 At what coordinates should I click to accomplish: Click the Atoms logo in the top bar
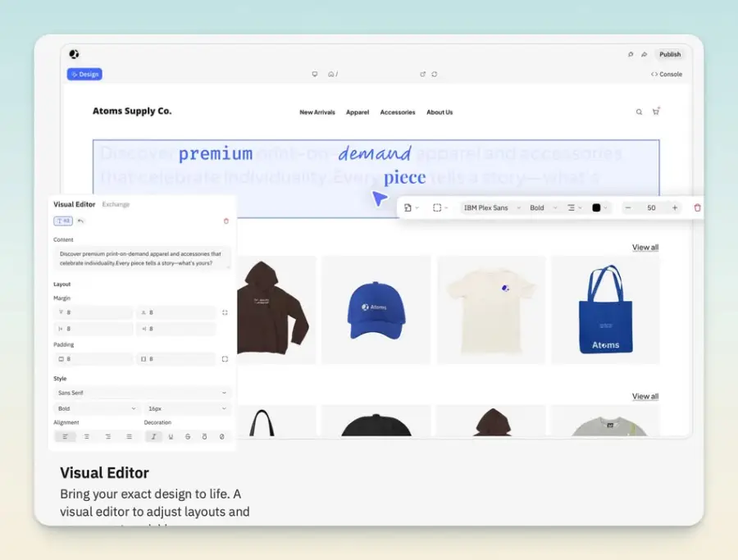pyautogui.click(x=74, y=54)
